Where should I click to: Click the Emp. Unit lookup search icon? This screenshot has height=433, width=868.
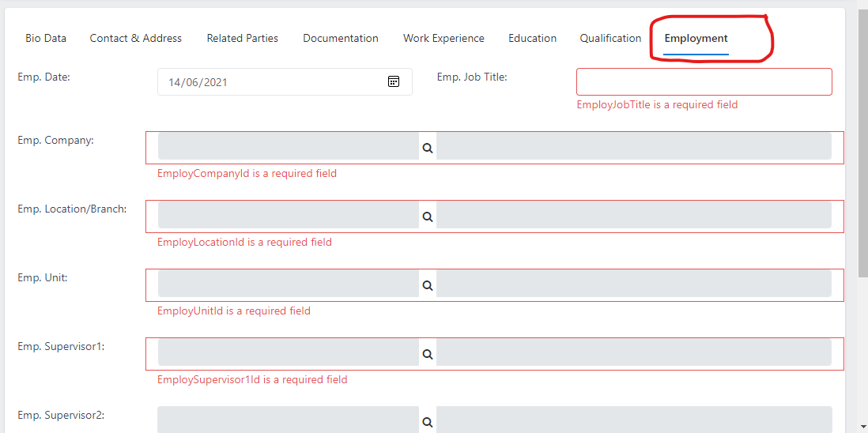click(x=428, y=285)
